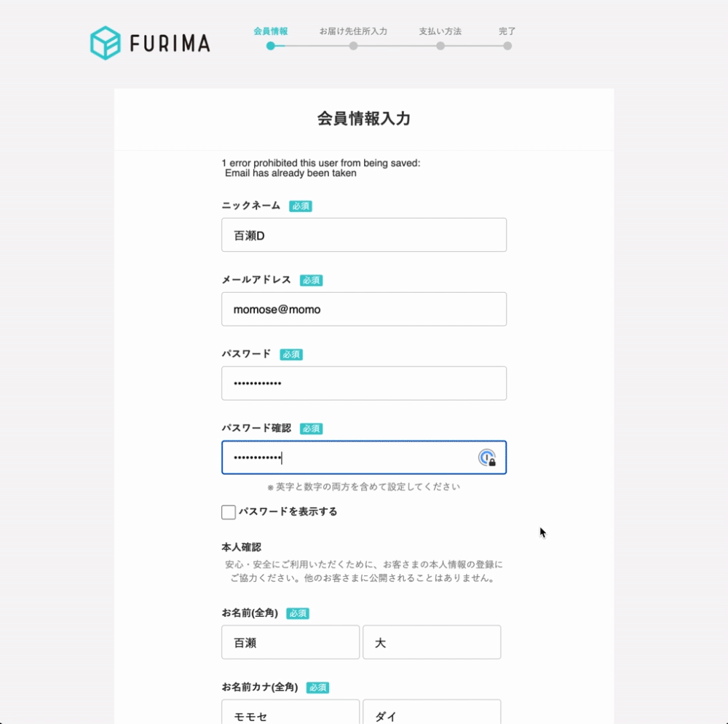728x724 pixels.
Task: Focus the ニックネーム field containing 百瀬D
Action: click(364, 235)
